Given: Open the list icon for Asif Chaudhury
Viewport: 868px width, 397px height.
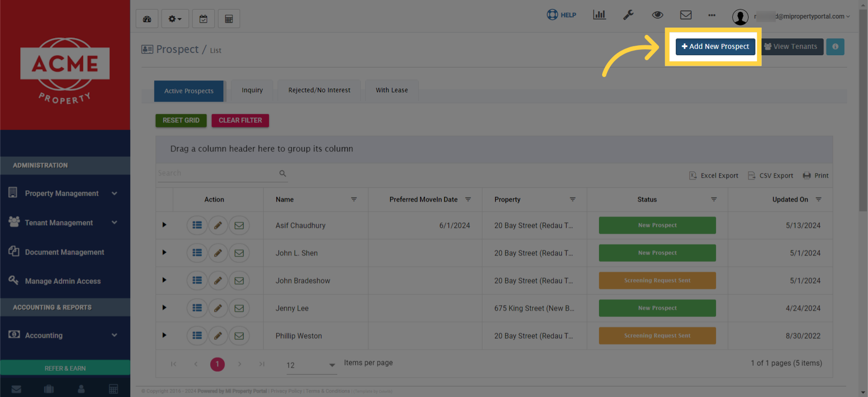Looking at the screenshot, I should tap(197, 225).
